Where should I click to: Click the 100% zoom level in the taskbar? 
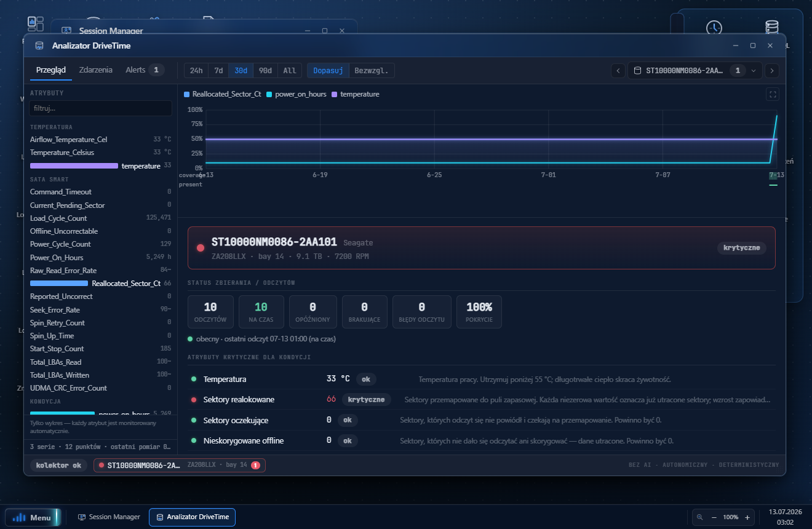click(x=731, y=517)
